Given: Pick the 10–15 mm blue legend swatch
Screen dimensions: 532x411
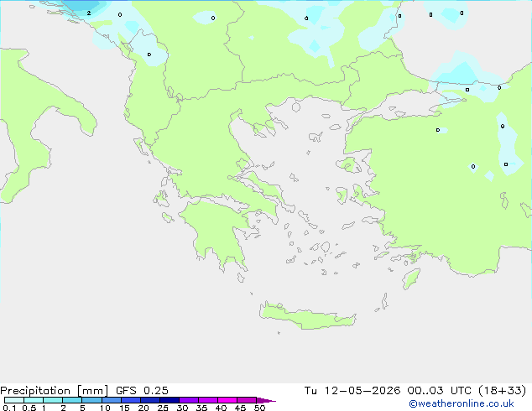Looking at the screenshot, I should coord(112,400).
